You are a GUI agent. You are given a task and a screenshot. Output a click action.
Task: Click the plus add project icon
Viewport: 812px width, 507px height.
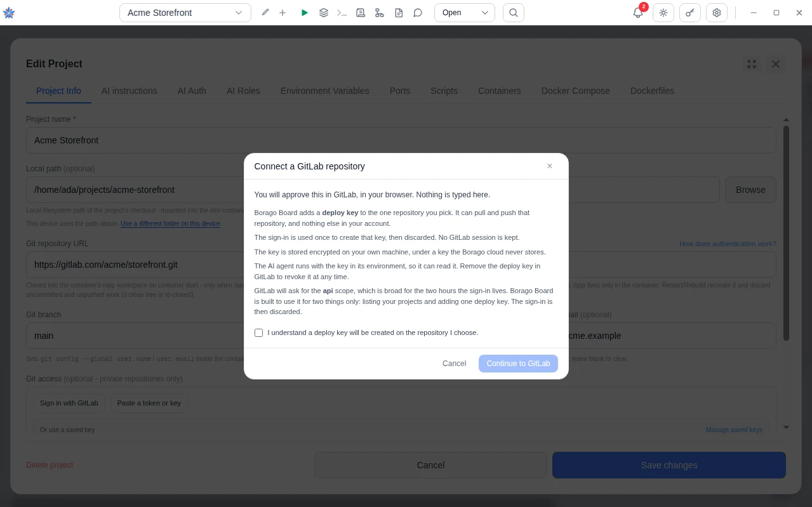tap(283, 13)
